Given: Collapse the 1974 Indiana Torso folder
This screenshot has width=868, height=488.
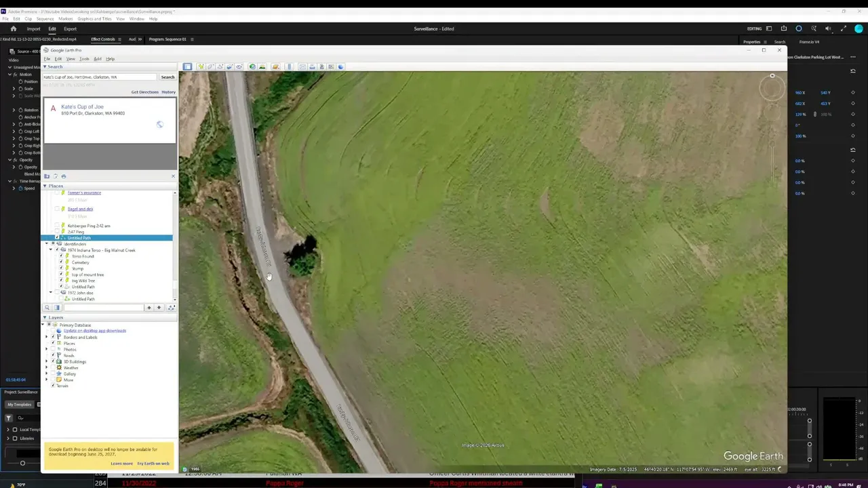Looking at the screenshot, I should pos(51,250).
